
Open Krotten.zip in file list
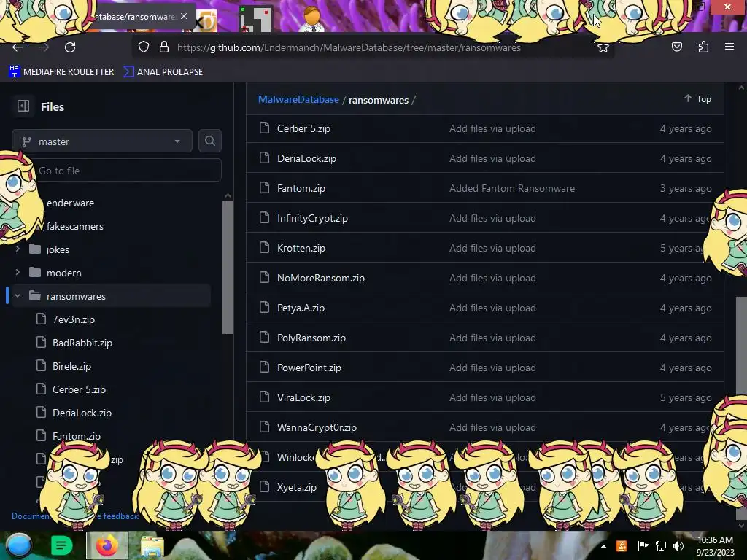tap(301, 248)
